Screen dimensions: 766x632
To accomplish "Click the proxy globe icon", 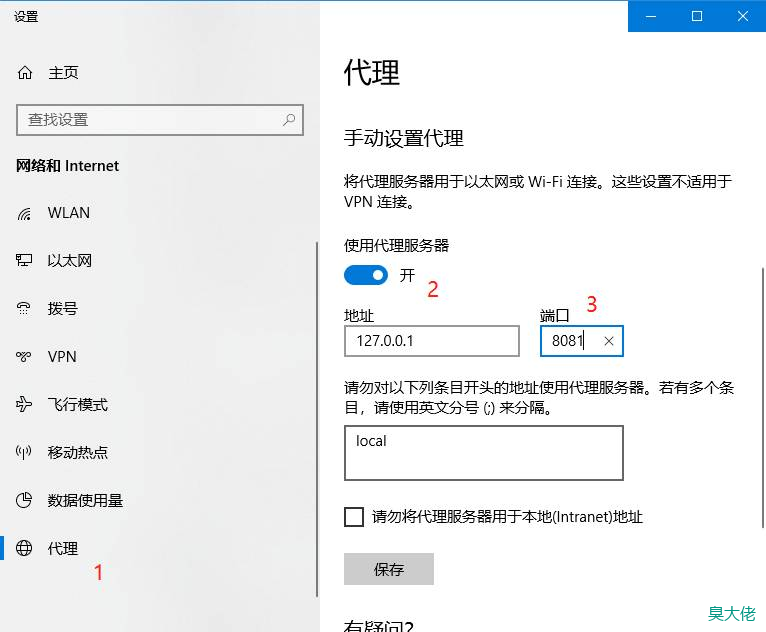I will coord(24,548).
